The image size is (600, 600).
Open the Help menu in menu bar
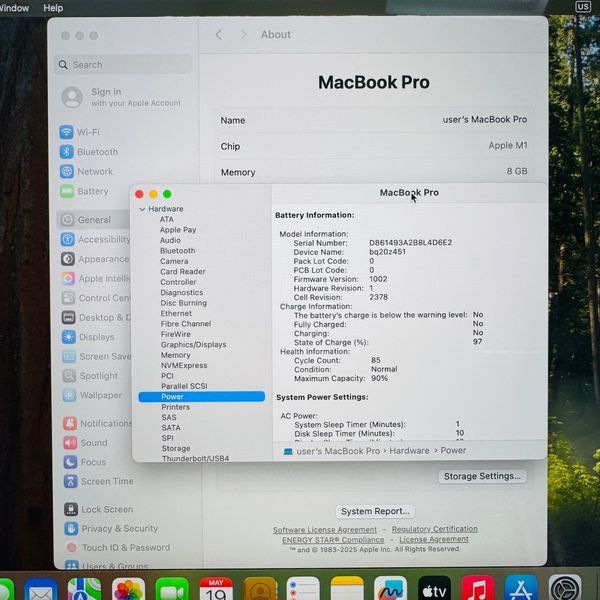(x=53, y=8)
